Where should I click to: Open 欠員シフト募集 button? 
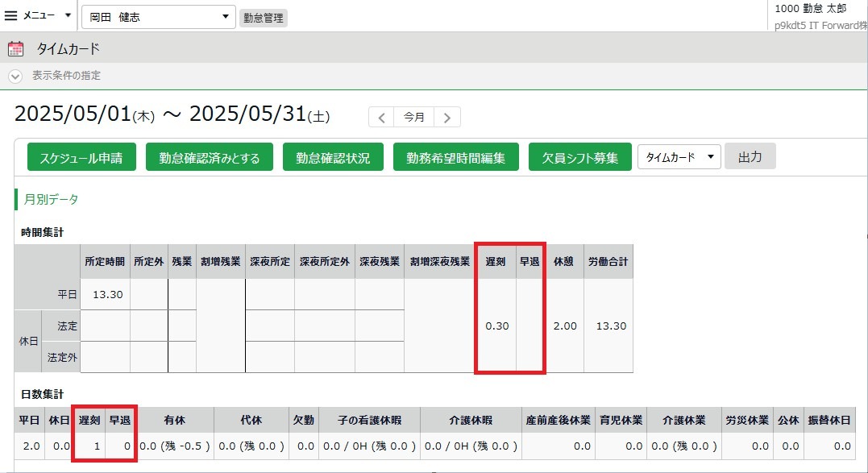click(x=579, y=157)
